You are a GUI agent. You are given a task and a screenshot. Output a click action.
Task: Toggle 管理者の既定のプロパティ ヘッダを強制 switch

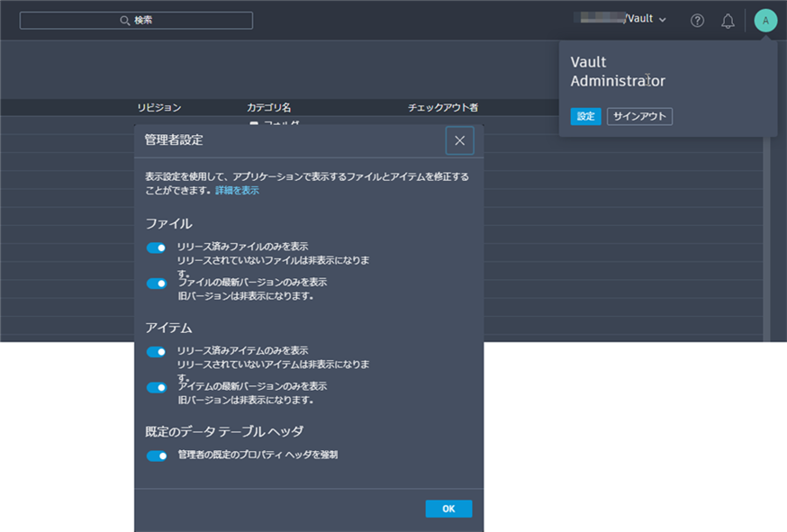coord(156,455)
